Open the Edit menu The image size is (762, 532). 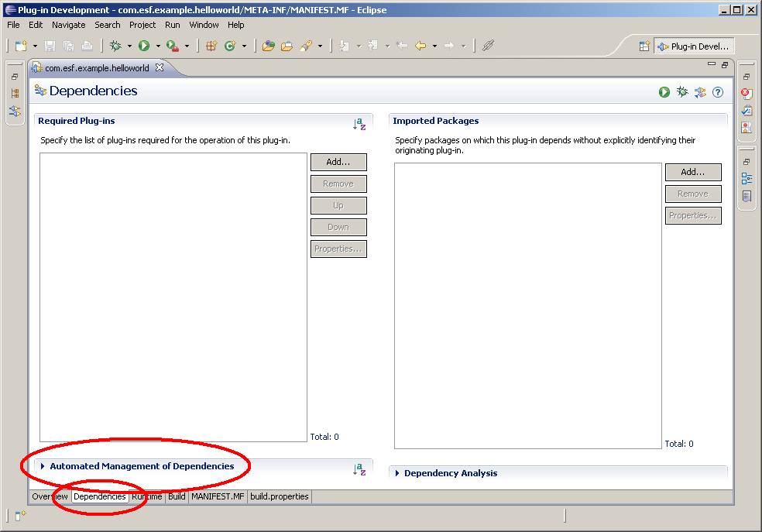tap(36, 25)
